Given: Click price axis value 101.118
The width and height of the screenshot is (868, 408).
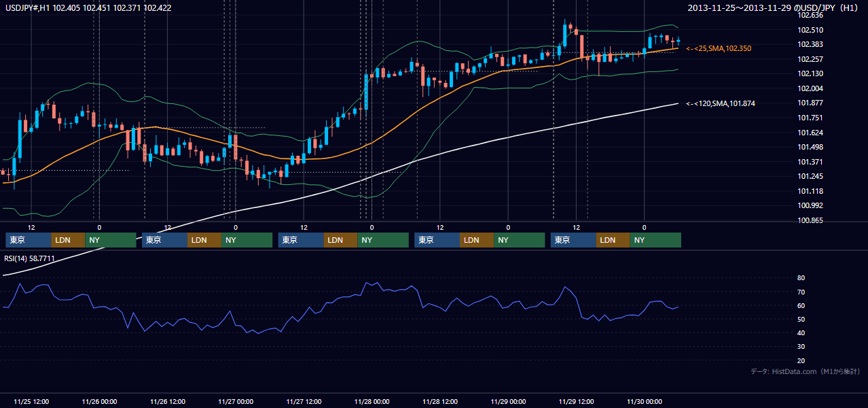Looking at the screenshot, I should [810, 191].
